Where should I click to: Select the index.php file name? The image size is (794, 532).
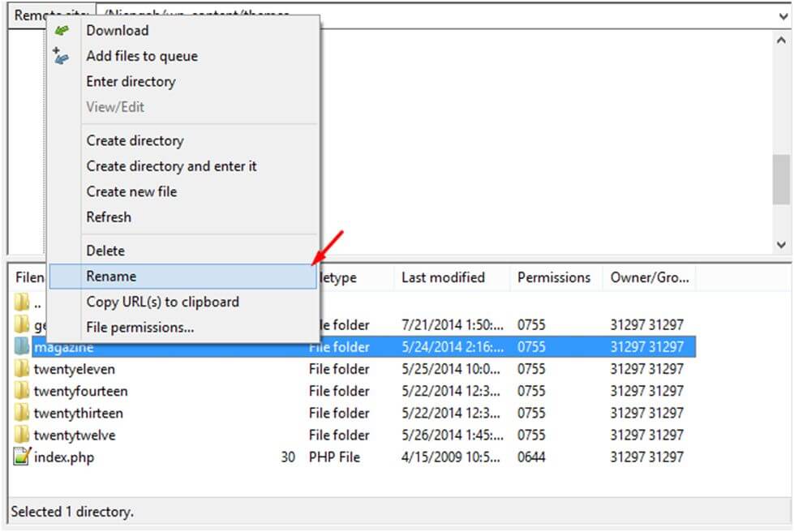click(x=64, y=457)
